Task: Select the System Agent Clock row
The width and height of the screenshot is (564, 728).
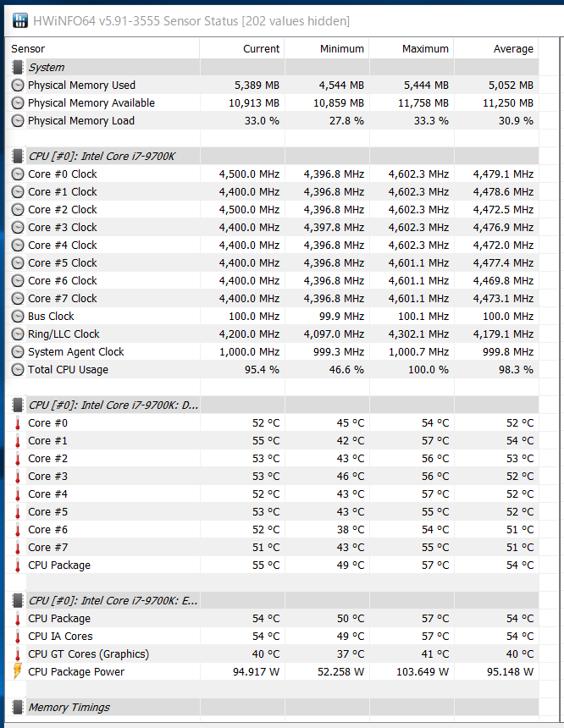Action: click(272, 352)
